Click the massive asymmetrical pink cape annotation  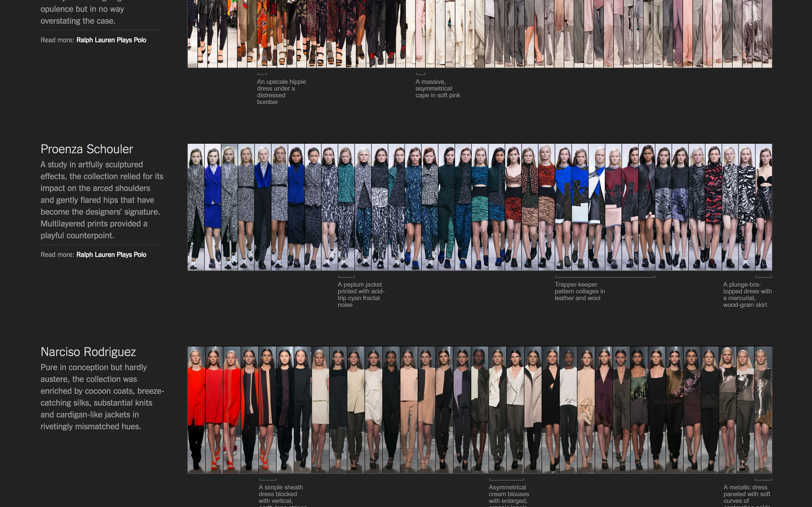click(x=438, y=88)
